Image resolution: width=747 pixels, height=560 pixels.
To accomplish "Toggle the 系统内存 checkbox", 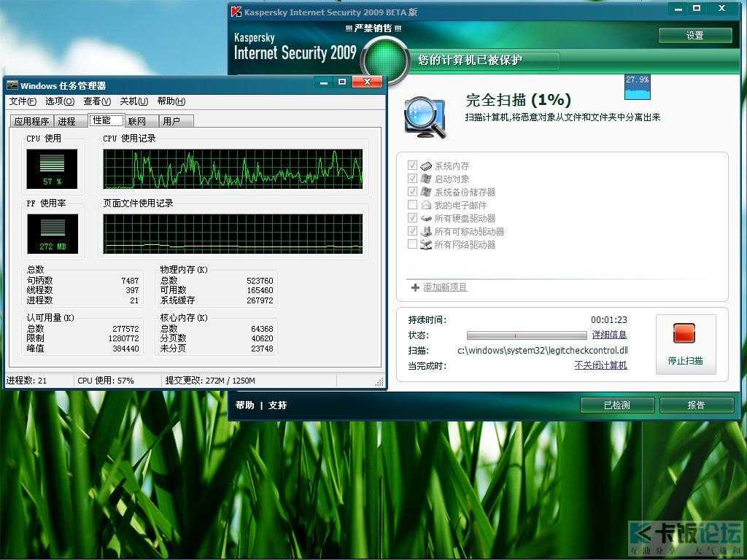I will (413, 166).
